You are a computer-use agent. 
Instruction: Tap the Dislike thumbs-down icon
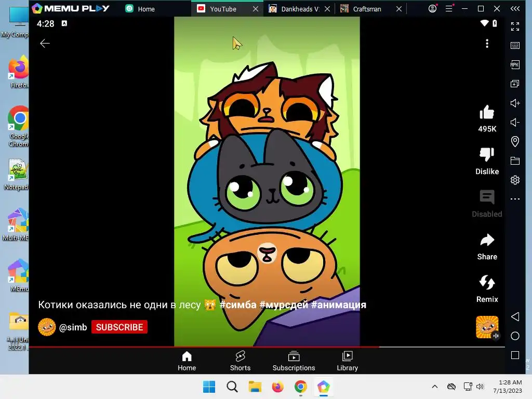pos(487,154)
